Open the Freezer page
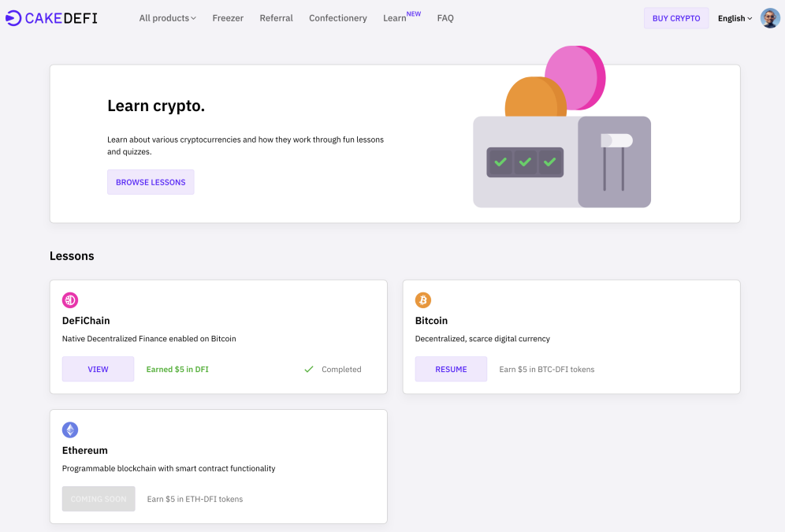The height and width of the screenshot is (532, 785). [228, 18]
